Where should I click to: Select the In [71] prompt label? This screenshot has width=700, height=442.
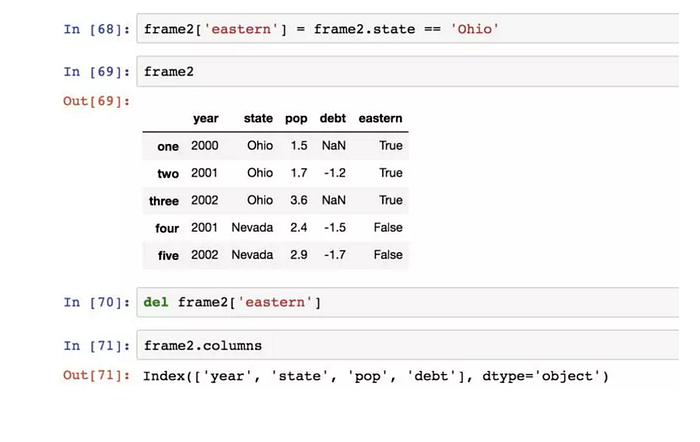tap(96, 346)
